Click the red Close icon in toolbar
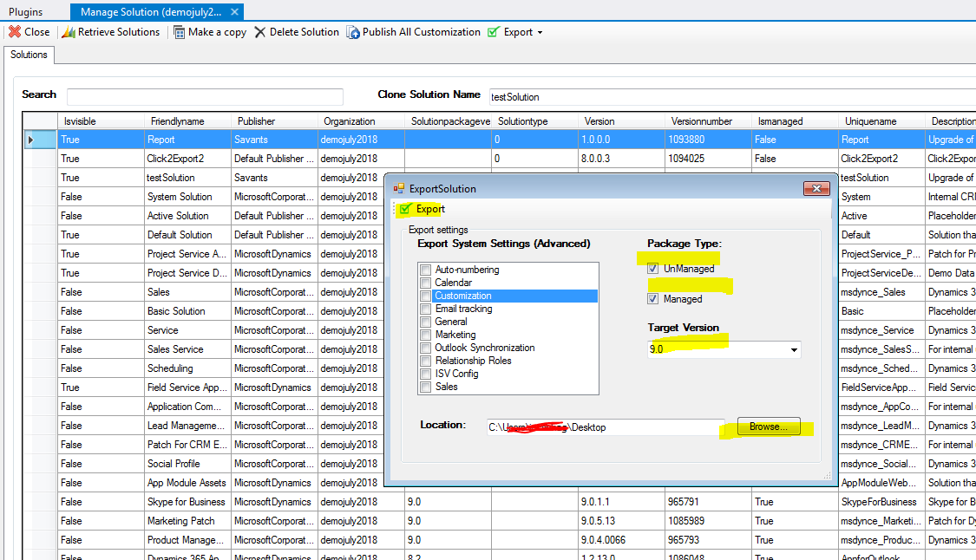Image resolution: width=976 pixels, height=560 pixels. 15,32
